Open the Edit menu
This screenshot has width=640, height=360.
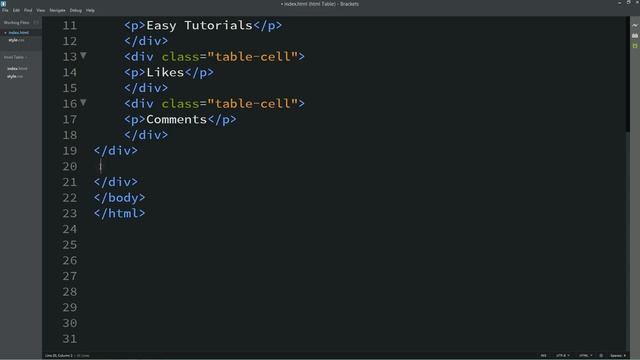(x=16, y=11)
